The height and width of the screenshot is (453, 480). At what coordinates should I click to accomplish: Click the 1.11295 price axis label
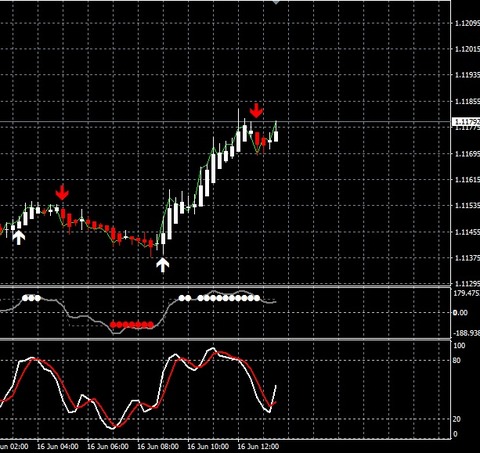[467, 284]
